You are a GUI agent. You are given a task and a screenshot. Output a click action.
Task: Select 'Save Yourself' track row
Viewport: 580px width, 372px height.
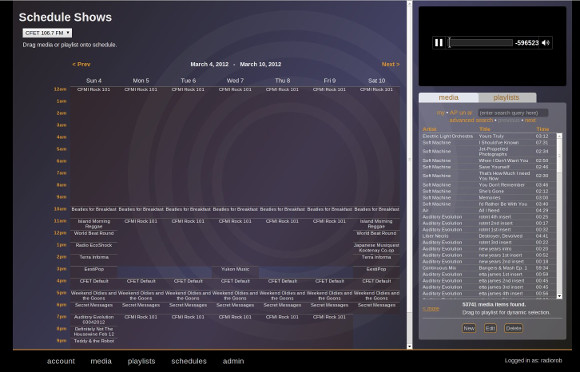489,167
